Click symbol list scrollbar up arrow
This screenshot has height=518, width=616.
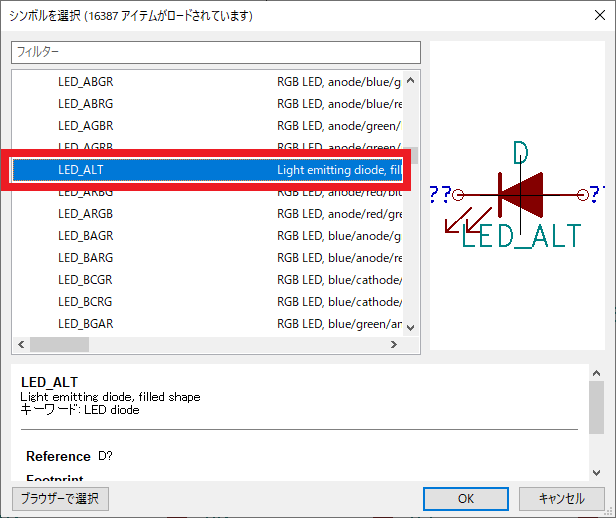[x=412, y=78]
